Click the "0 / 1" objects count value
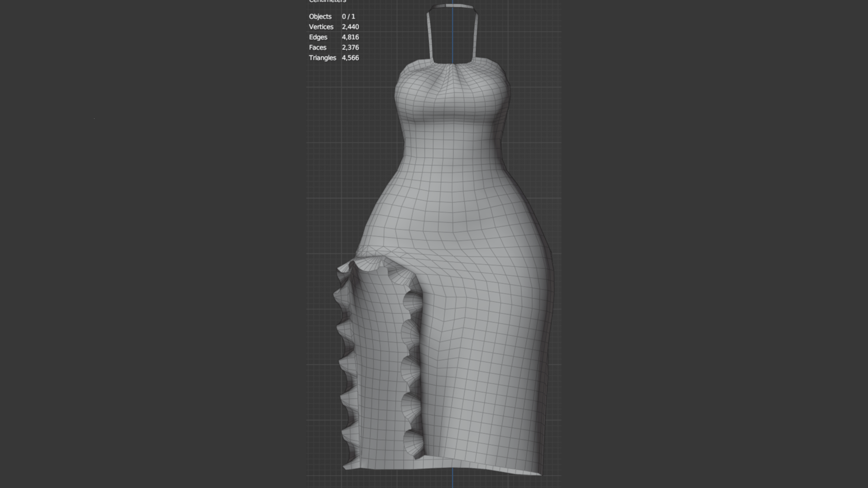Viewport: 868px width, 488px height. pyautogui.click(x=349, y=16)
